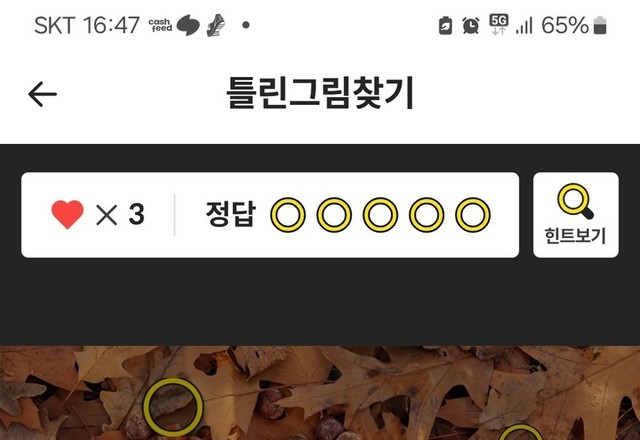
Task: Tap the back arrow icon
Action: point(42,94)
